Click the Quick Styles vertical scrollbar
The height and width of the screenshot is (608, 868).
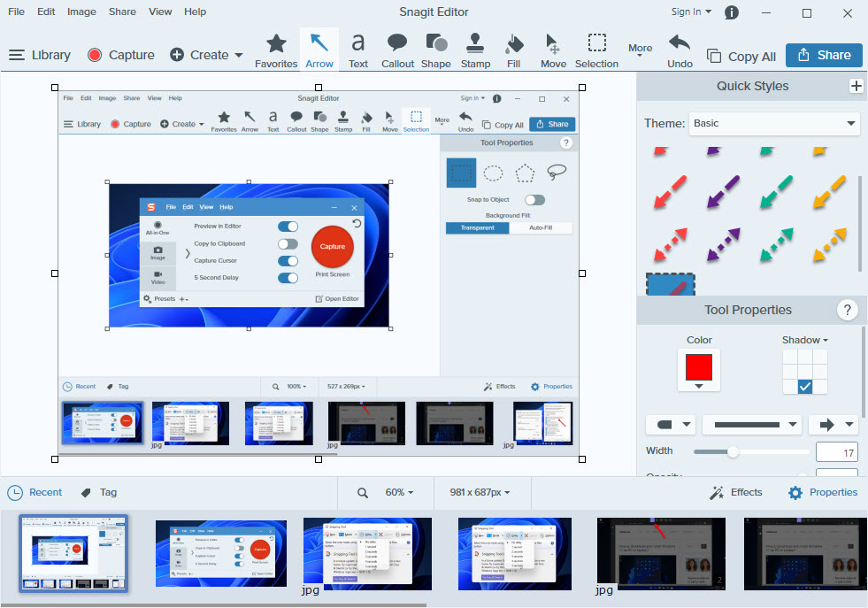coord(860,224)
